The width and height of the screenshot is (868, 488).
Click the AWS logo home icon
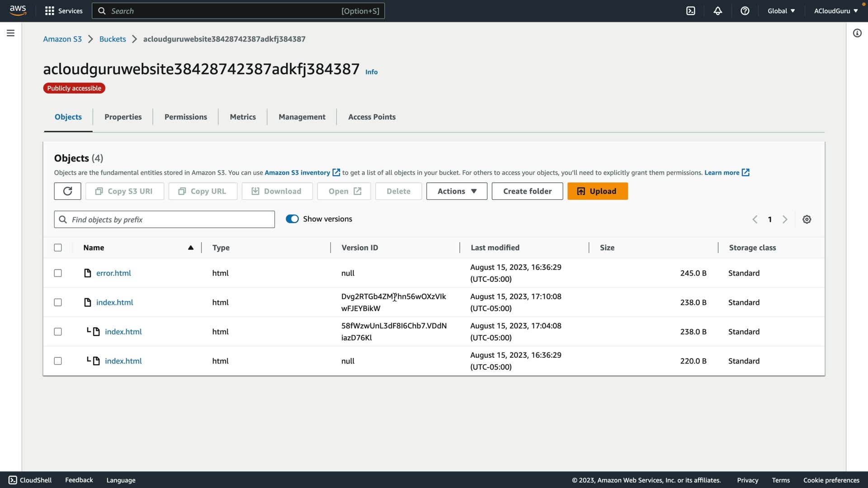point(18,10)
